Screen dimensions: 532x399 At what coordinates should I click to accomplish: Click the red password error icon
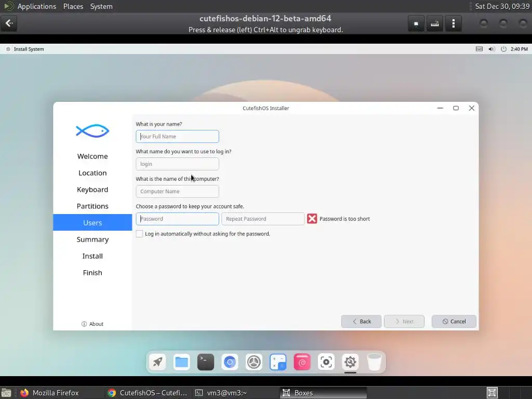[x=312, y=219]
